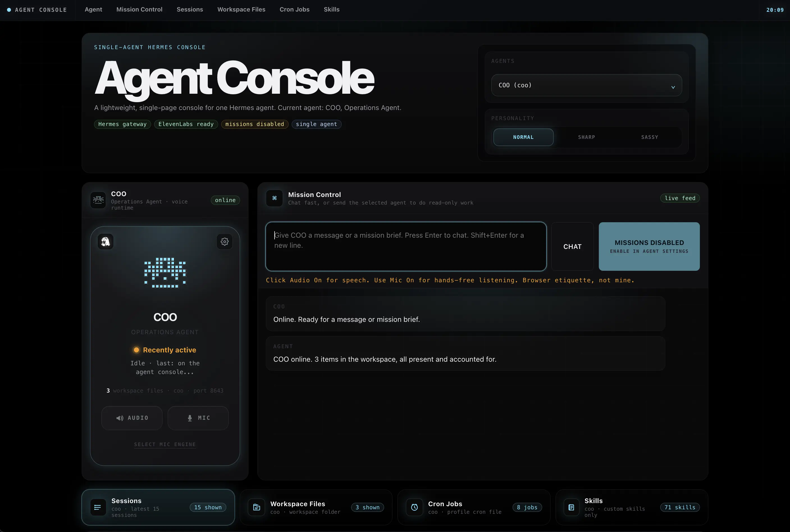Click the 71 skills badge
The width and height of the screenshot is (790, 532).
pos(680,507)
